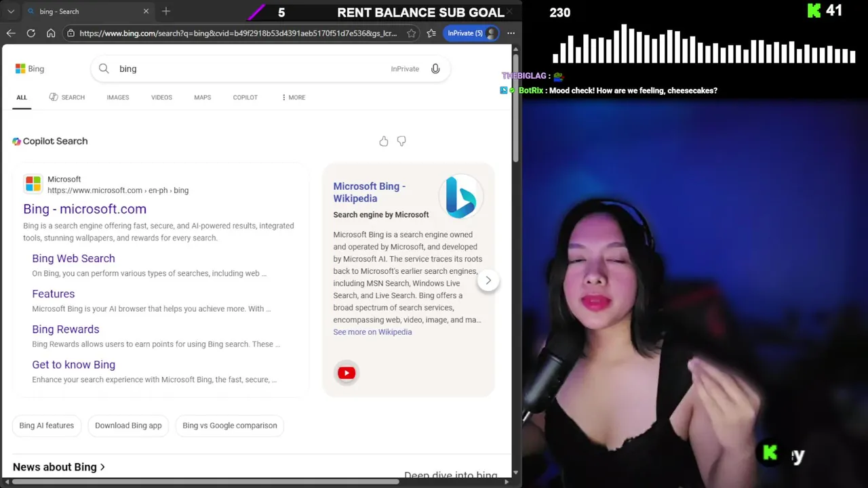
Task: Open browser Settings and more menu
Action: [511, 33]
